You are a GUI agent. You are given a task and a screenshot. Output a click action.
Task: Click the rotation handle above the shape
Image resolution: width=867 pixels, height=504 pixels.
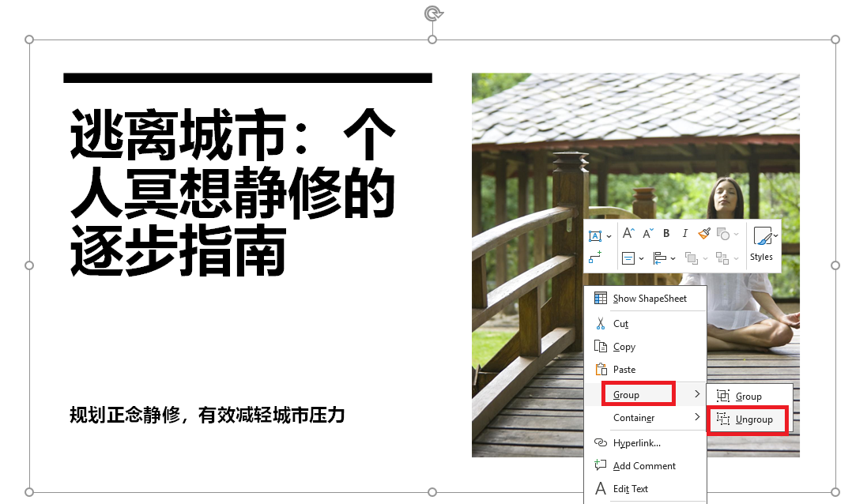(x=433, y=13)
